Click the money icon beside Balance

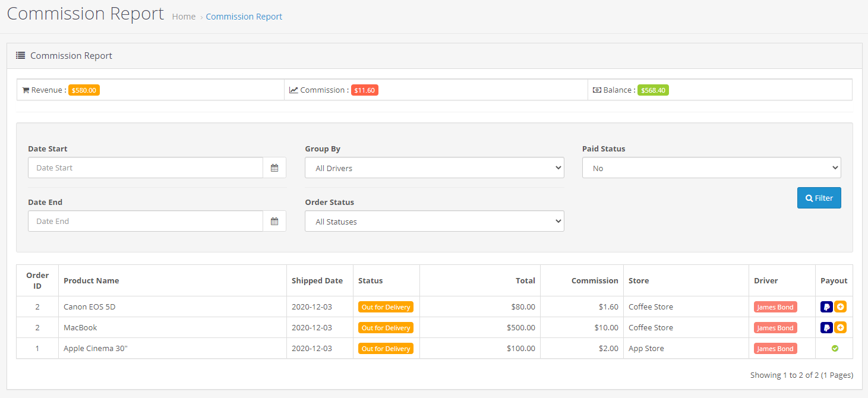597,90
